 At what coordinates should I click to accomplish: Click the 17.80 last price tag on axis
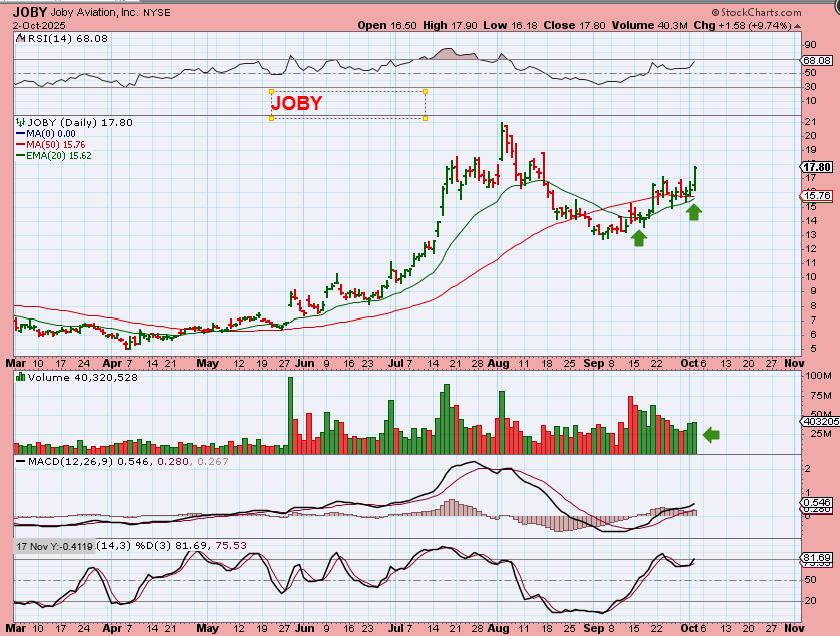(x=817, y=167)
